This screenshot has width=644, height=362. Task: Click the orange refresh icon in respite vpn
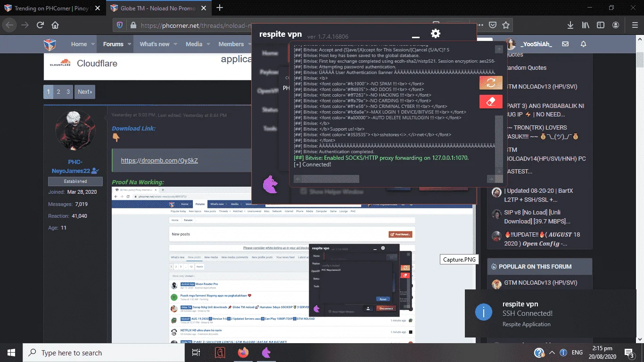[491, 83]
